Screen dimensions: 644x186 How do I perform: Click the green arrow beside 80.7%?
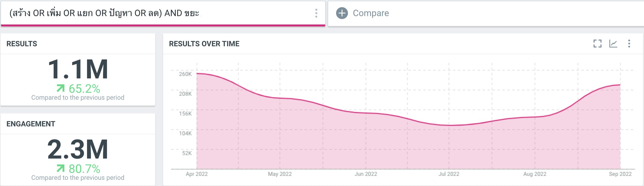(61, 168)
